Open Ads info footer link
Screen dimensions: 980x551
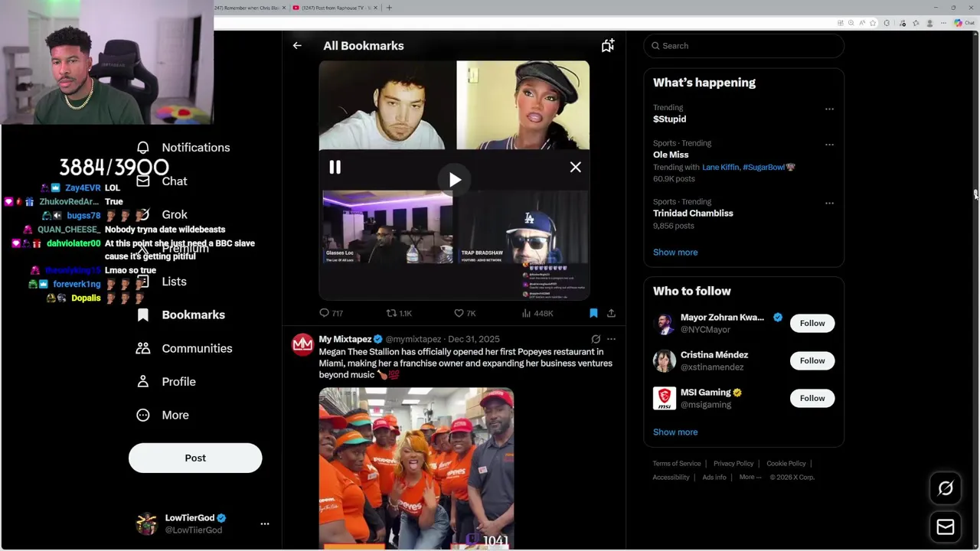pyautogui.click(x=714, y=478)
